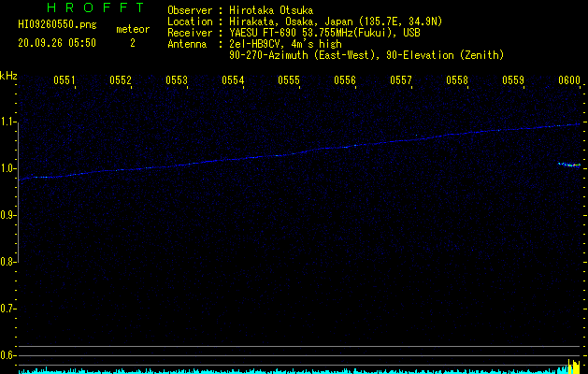The height and width of the screenshot is (374, 588).
Task: Click time marker 0600
Action: [x=569, y=80]
